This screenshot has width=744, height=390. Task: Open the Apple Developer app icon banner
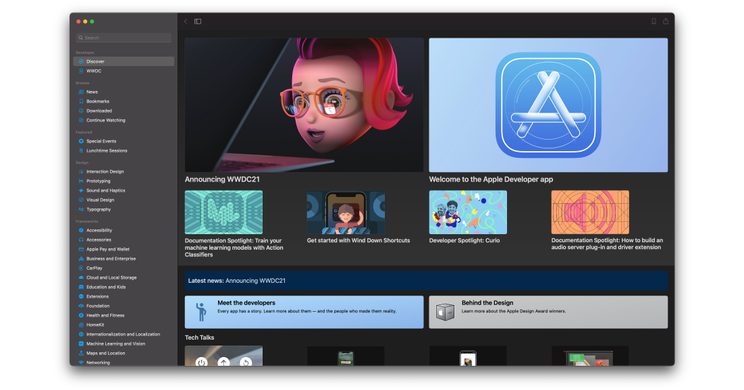tap(548, 105)
